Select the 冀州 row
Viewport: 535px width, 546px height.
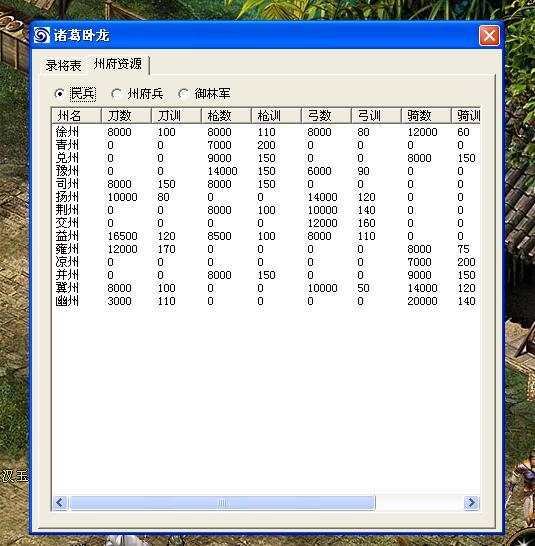tap(266, 288)
